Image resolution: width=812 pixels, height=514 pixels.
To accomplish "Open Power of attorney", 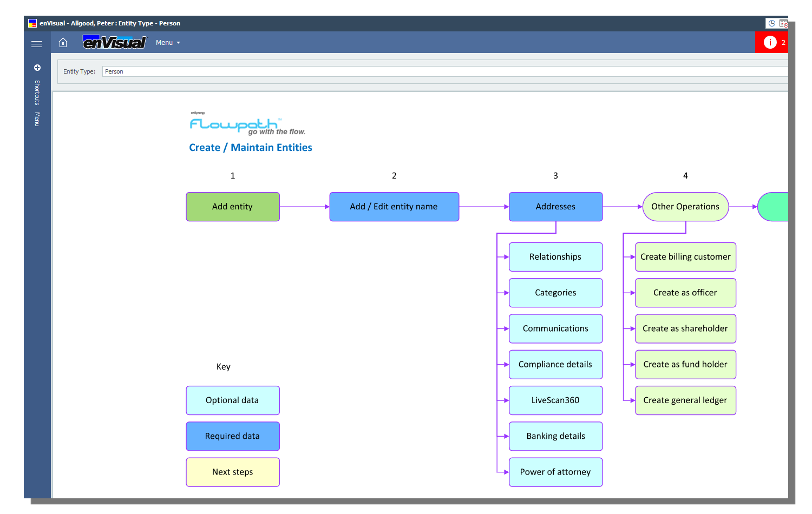I will pyautogui.click(x=555, y=472).
